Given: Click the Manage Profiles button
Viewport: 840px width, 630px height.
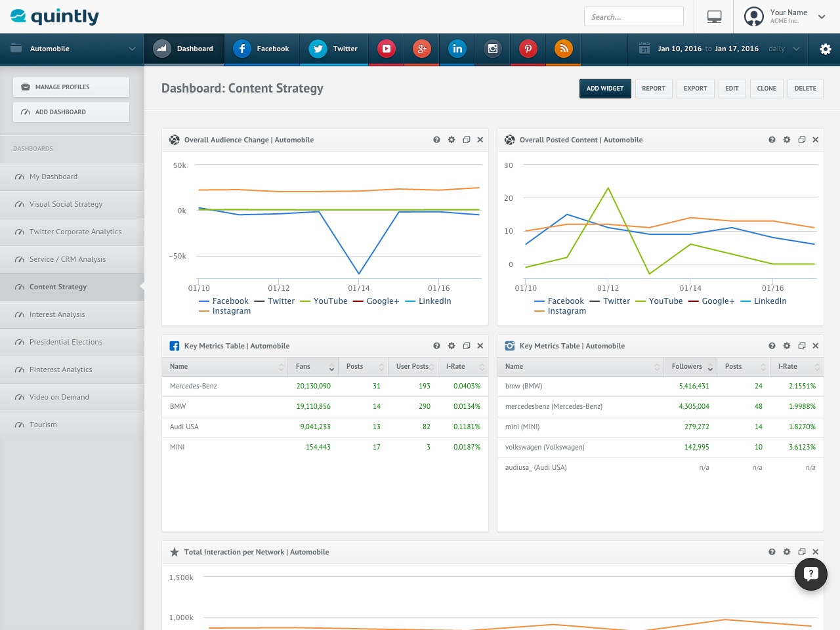Looking at the screenshot, I should (x=71, y=87).
